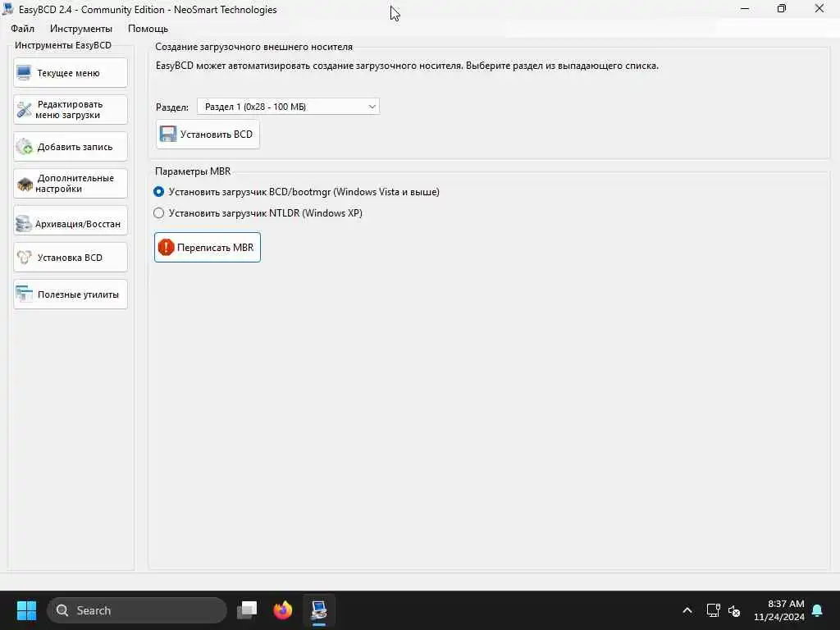This screenshot has height=630, width=840.
Task: Click the monitor icon beside Текущее меню
Action: pyautogui.click(x=24, y=73)
